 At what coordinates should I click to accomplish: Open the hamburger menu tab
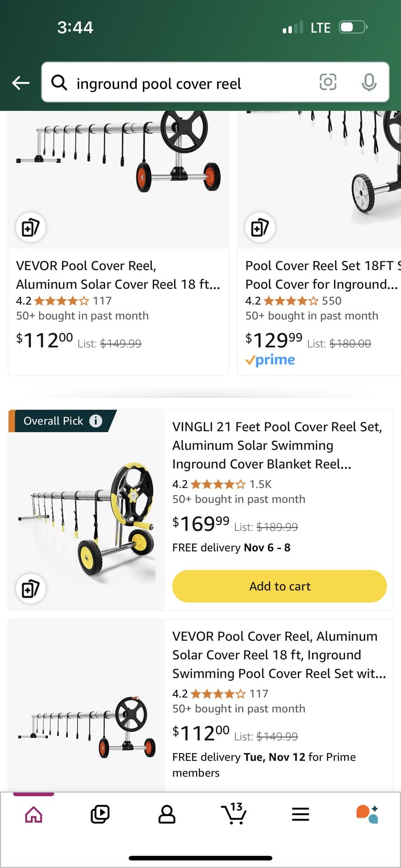pyautogui.click(x=301, y=814)
